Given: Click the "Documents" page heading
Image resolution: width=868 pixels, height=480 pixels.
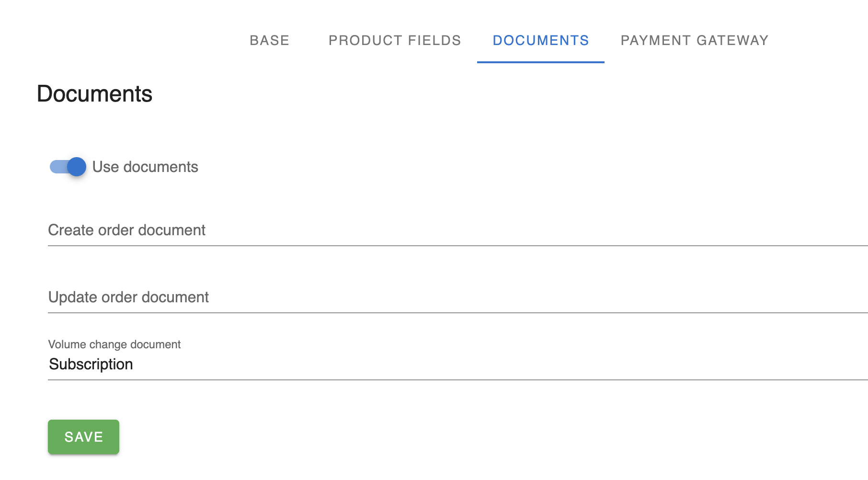Looking at the screenshot, I should point(94,94).
